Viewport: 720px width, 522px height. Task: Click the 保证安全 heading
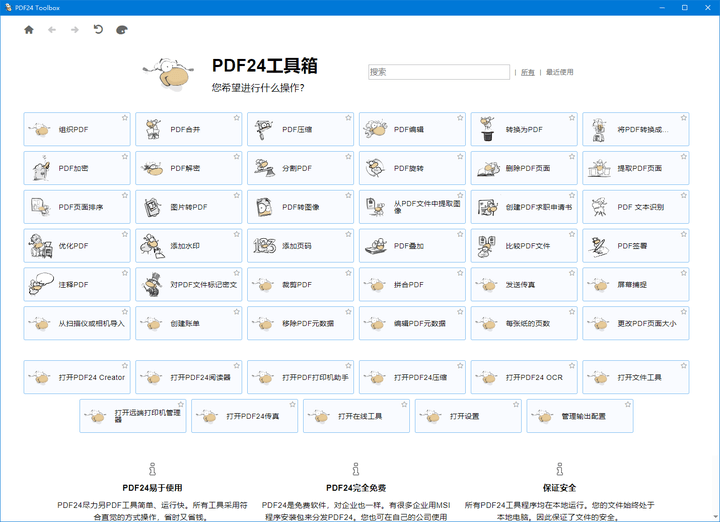559,488
